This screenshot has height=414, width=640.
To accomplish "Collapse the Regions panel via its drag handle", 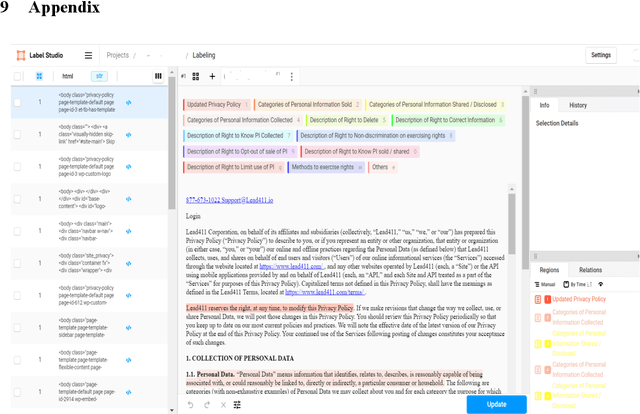I will 536,256.
